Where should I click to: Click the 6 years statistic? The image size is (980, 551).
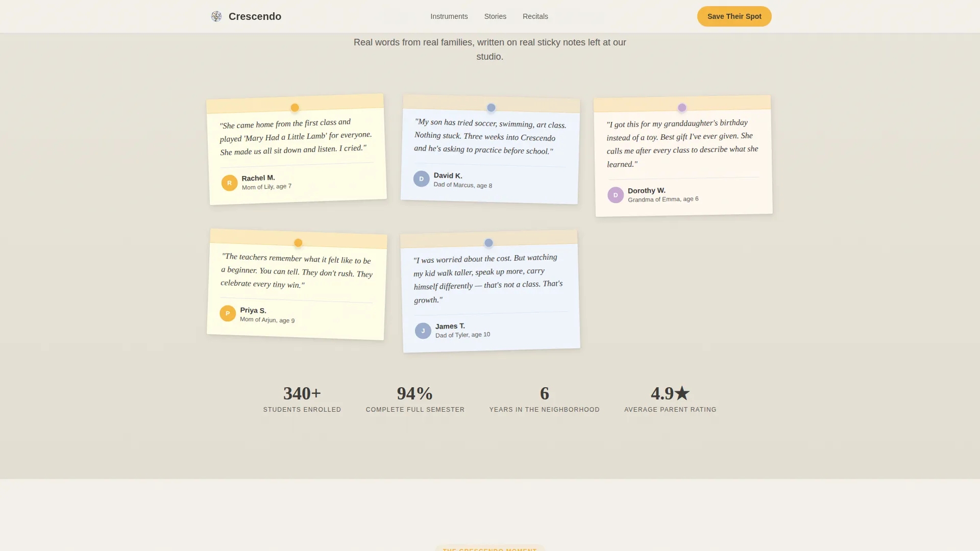(545, 393)
